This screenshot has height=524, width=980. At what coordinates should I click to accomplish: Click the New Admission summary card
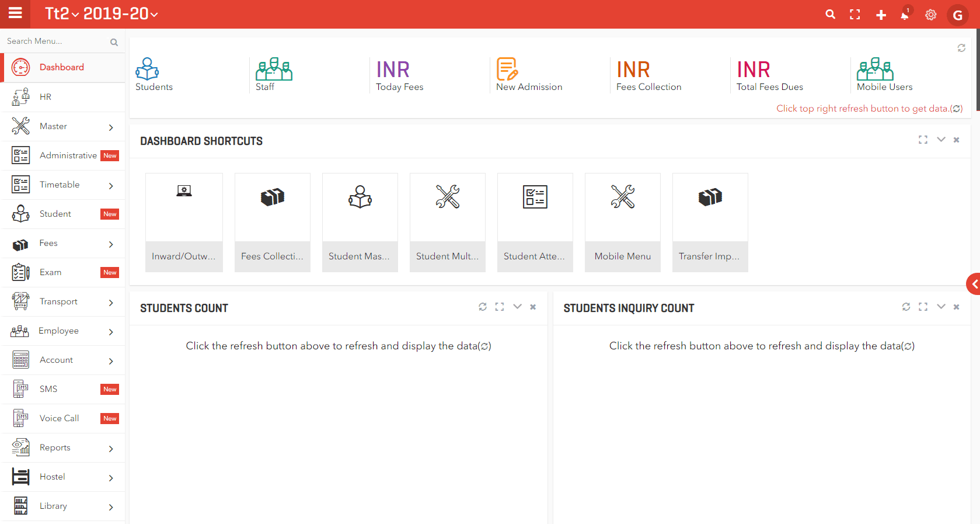tap(529, 75)
